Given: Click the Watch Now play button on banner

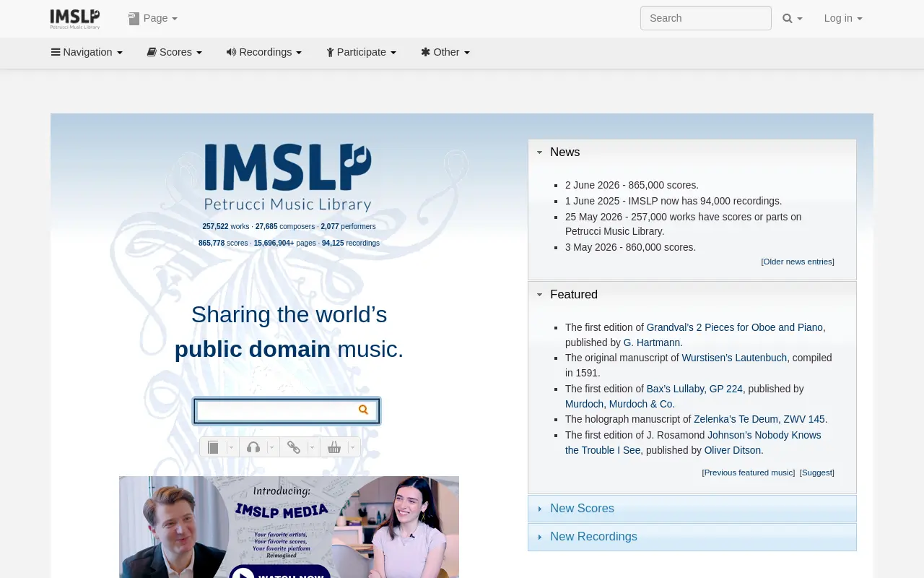Looking at the screenshot, I should 280,572.
